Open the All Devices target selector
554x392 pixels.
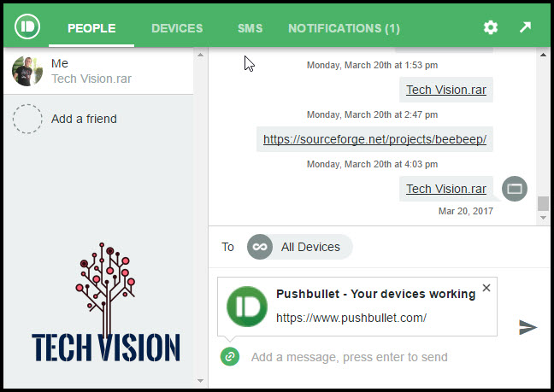coord(299,247)
